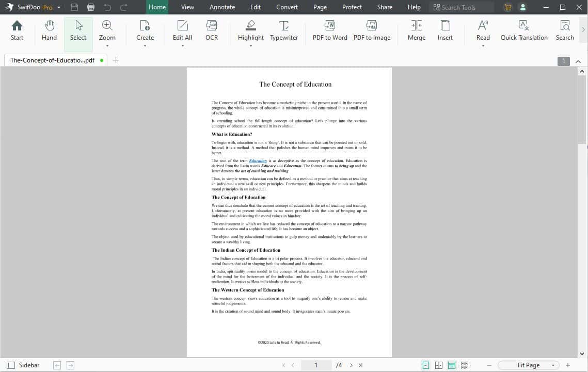Convert with PDF to Image
Viewport: 588px width, 372px height.
click(x=372, y=31)
